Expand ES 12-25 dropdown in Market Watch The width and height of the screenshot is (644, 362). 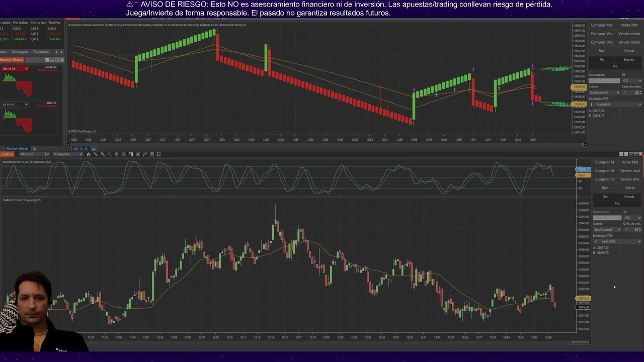click(26, 105)
